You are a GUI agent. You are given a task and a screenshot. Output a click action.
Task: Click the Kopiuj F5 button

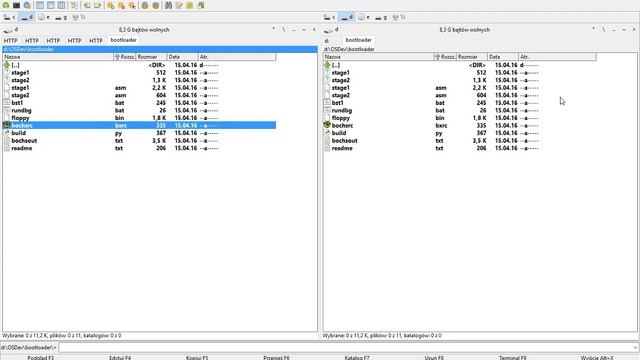(x=197, y=358)
